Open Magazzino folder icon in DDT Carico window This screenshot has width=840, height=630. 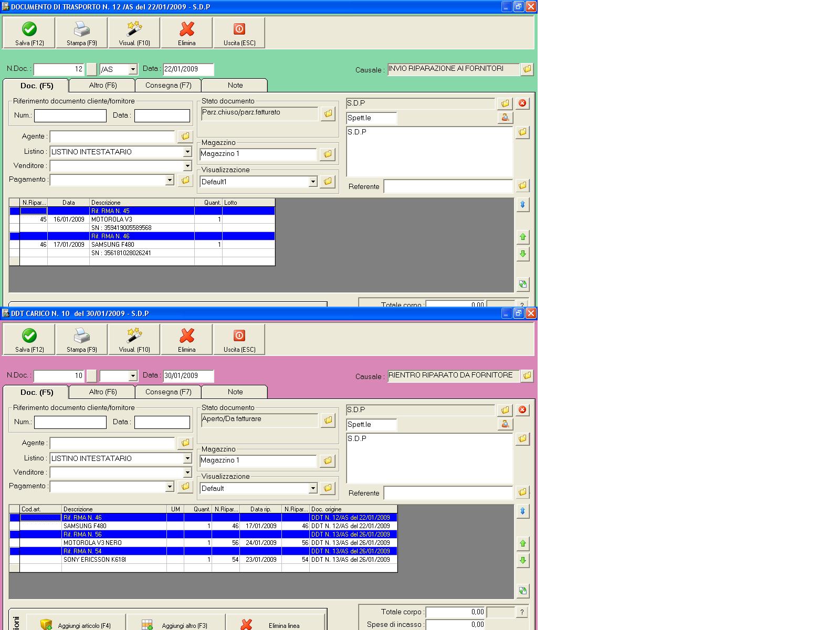point(328,460)
